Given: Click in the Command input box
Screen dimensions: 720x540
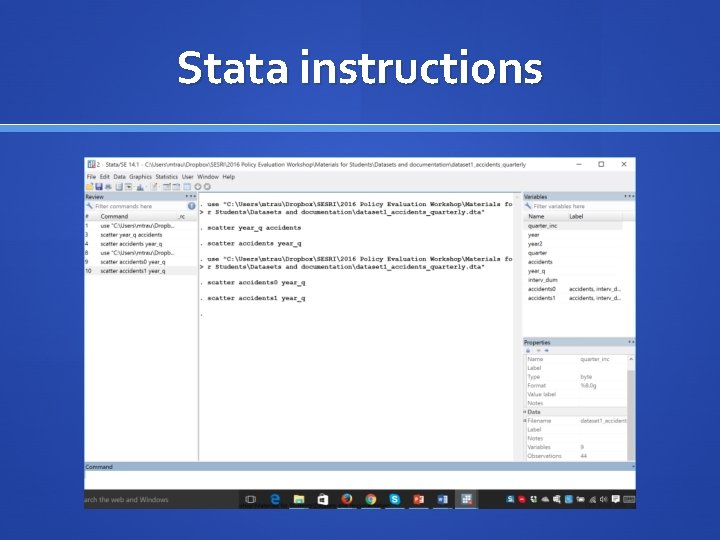Looking at the screenshot, I should click(360, 480).
